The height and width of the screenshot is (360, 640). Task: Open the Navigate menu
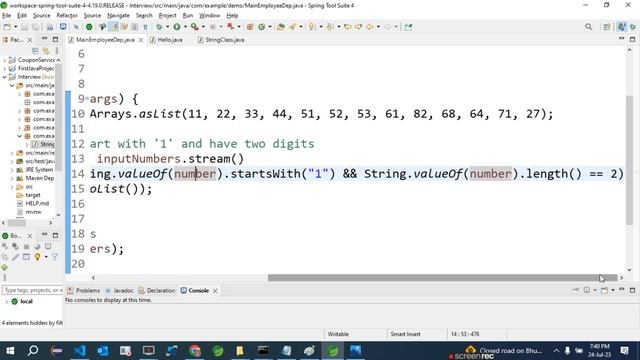[x=118, y=16]
